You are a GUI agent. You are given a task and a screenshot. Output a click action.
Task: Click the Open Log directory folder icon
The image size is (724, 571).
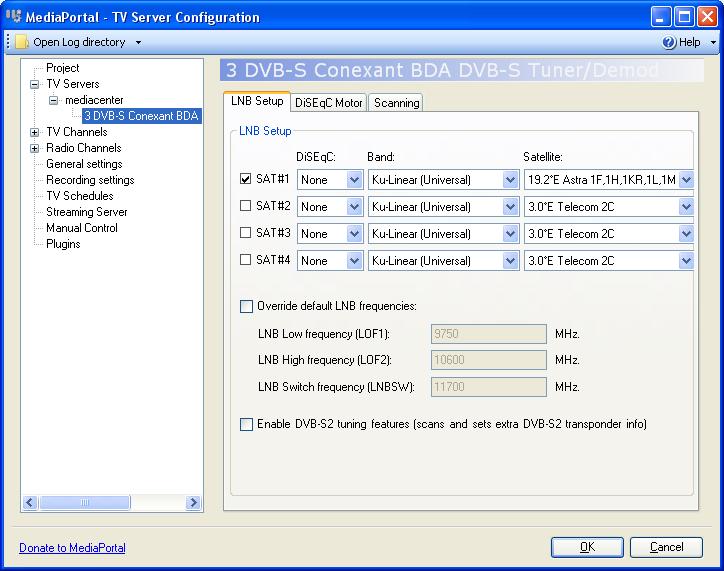(21, 42)
